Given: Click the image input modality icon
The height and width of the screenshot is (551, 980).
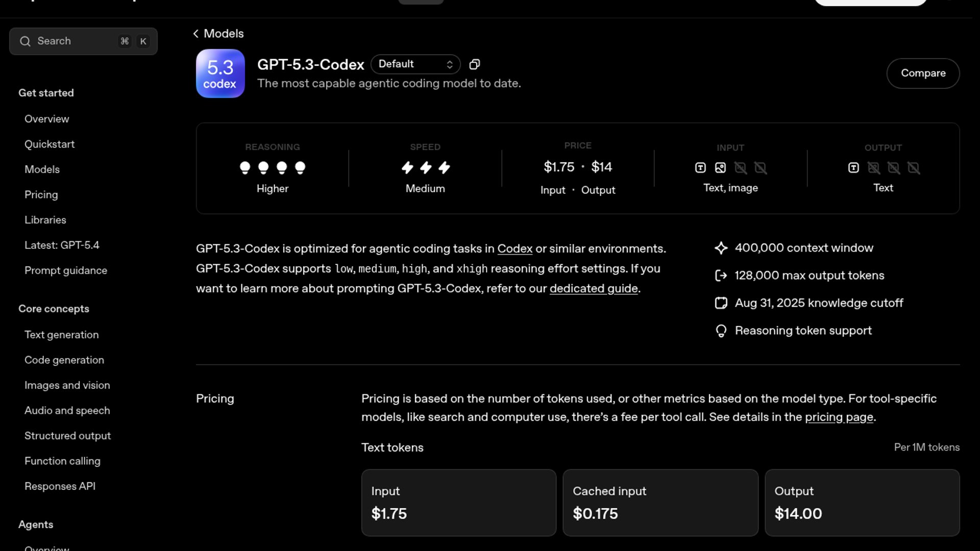Looking at the screenshot, I should click(x=720, y=168).
